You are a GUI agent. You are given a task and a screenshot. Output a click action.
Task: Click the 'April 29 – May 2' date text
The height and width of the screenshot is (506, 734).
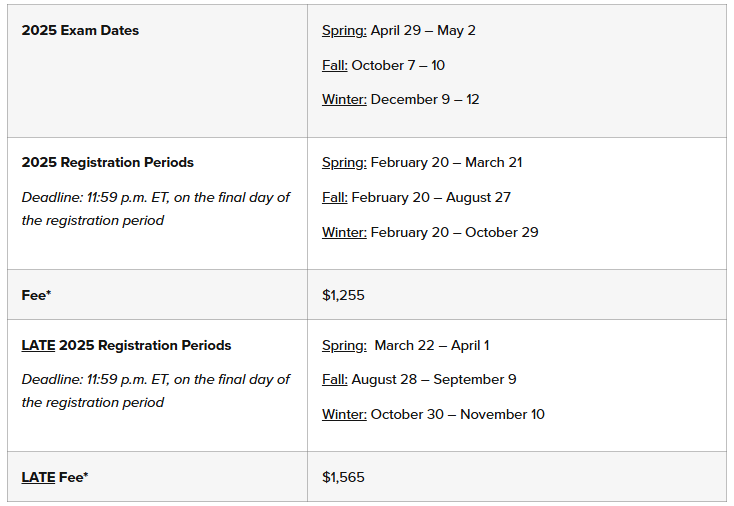tap(423, 30)
